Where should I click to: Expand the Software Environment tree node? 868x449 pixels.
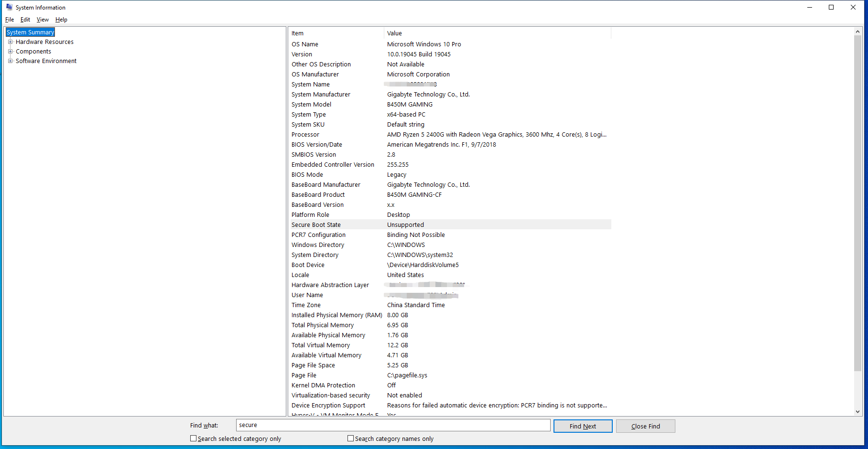(x=10, y=61)
